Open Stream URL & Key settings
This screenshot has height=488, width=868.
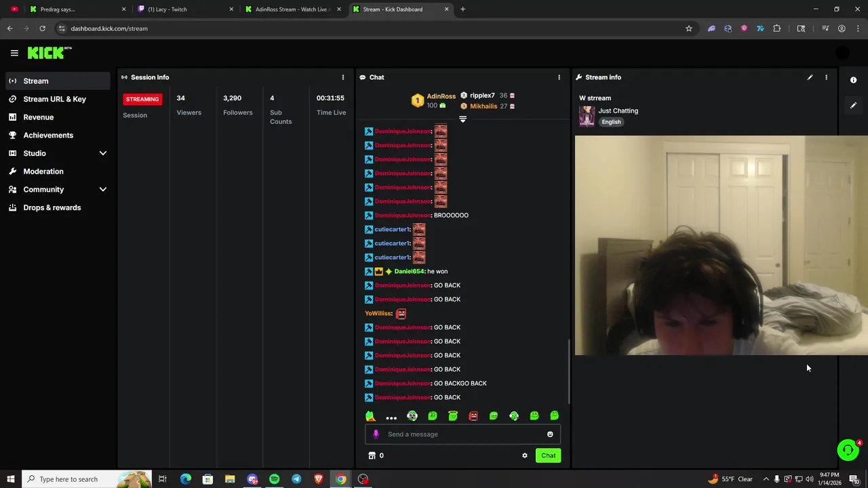[x=56, y=99]
